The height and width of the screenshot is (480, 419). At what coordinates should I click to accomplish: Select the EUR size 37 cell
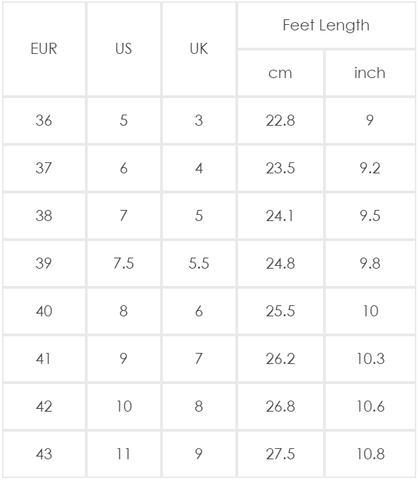pos(44,168)
